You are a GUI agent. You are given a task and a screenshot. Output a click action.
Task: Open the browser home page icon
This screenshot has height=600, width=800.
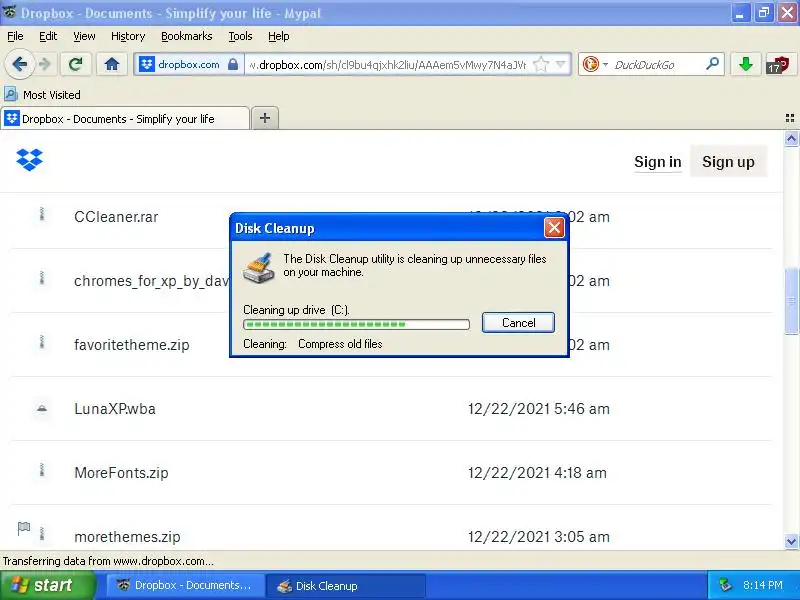pyautogui.click(x=112, y=64)
